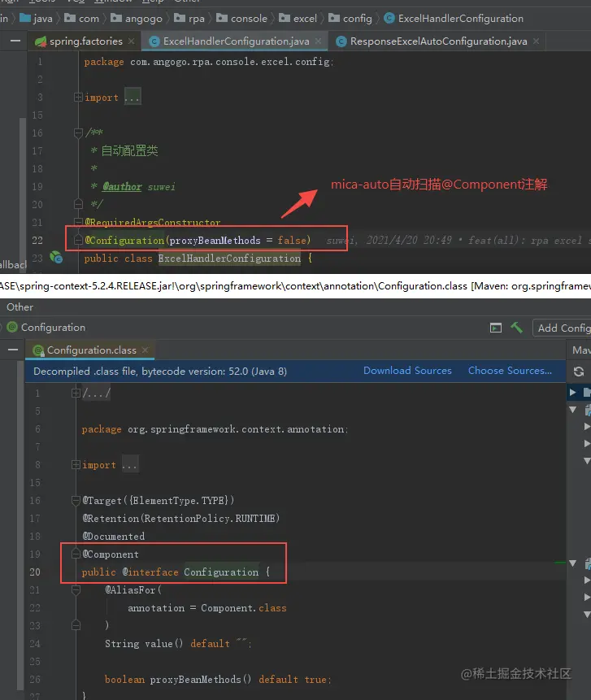Click Configuration annotation in navigation bar
The height and width of the screenshot is (700, 591).
click(x=46, y=327)
